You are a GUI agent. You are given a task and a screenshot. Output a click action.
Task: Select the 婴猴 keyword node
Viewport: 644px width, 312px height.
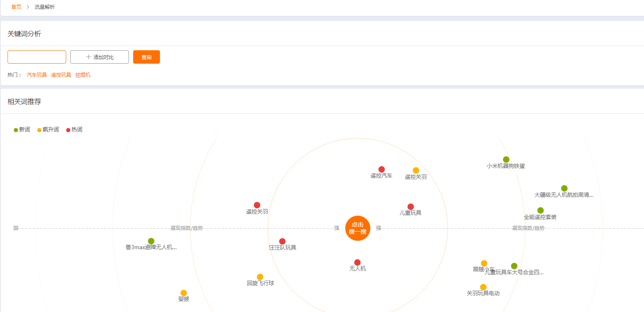(184, 293)
